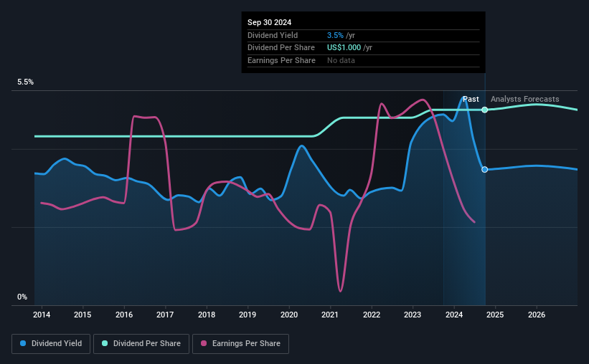The width and height of the screenshot is (589, 364).
Task: Select the Dividend Per Share data point marker
Action: point(485,110)
